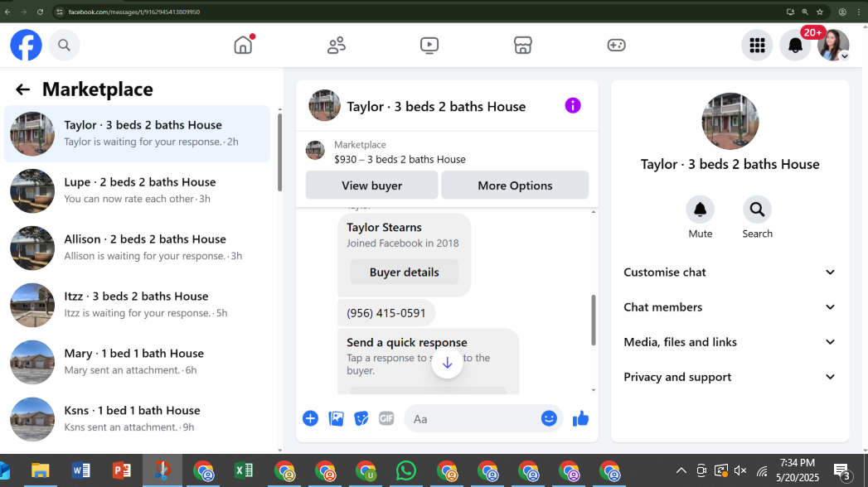Expand the Privacy and support section

[x=730, y=377]
